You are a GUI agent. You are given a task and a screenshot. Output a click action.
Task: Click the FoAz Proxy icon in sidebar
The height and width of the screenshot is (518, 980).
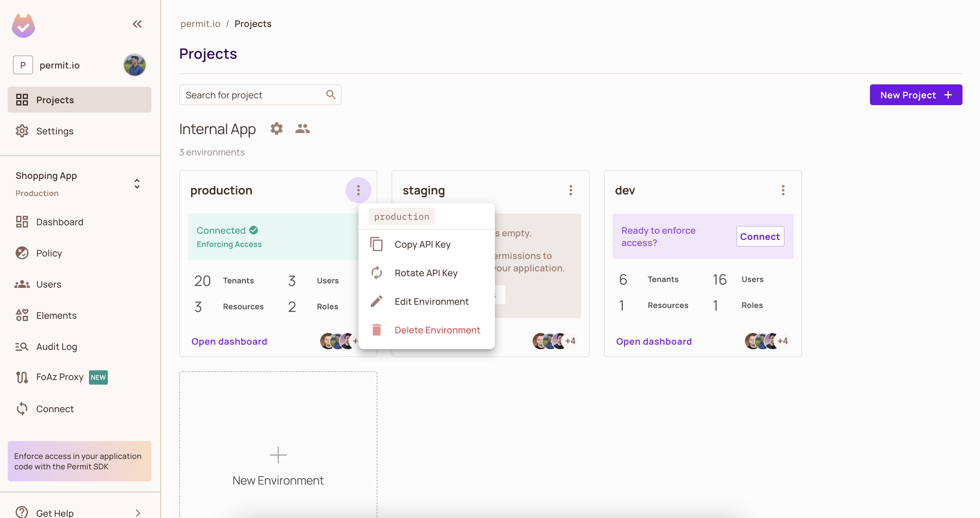[x=22, y=377]
